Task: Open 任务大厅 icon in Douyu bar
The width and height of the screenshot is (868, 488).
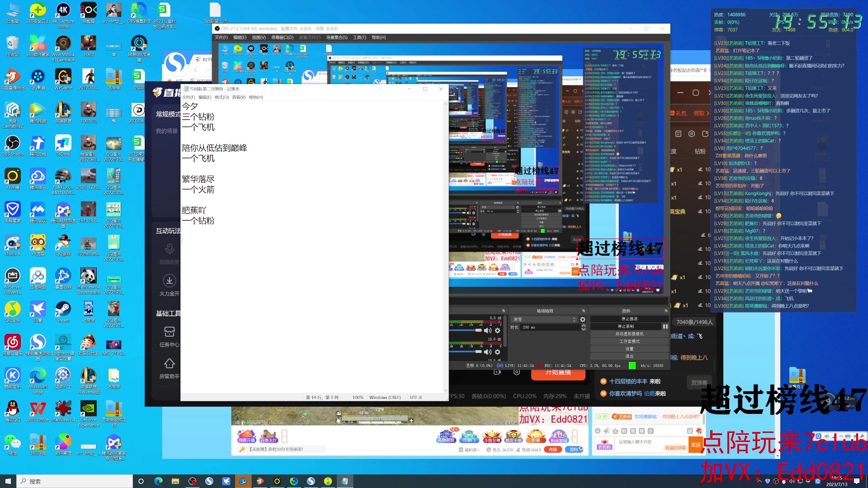Action: (x=269, y=436)
